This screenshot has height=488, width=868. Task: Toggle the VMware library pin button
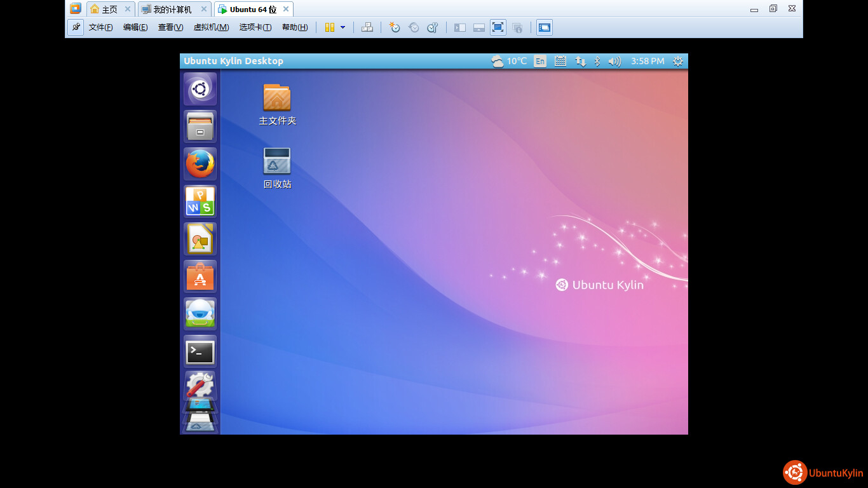76,27
